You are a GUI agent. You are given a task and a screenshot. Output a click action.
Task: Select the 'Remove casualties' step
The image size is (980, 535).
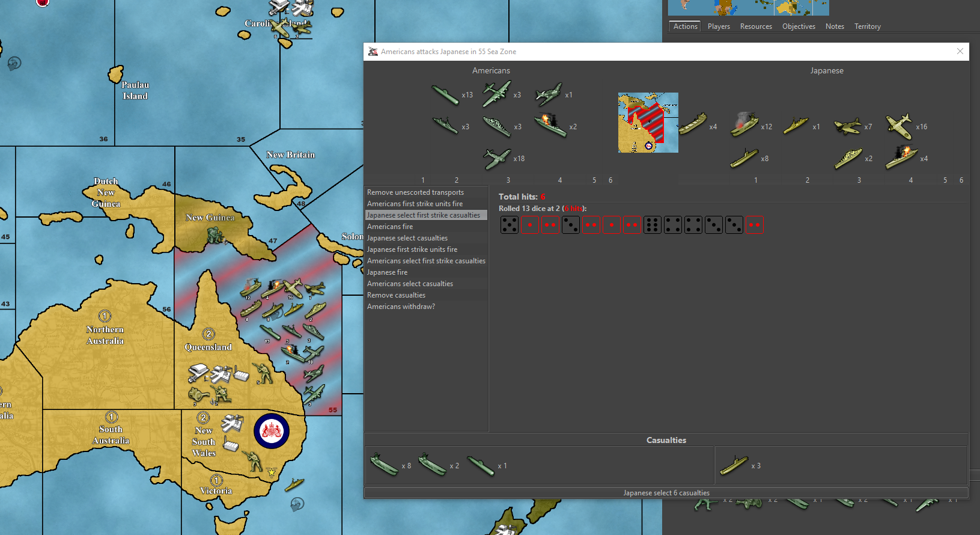click(x=427, y=295)
